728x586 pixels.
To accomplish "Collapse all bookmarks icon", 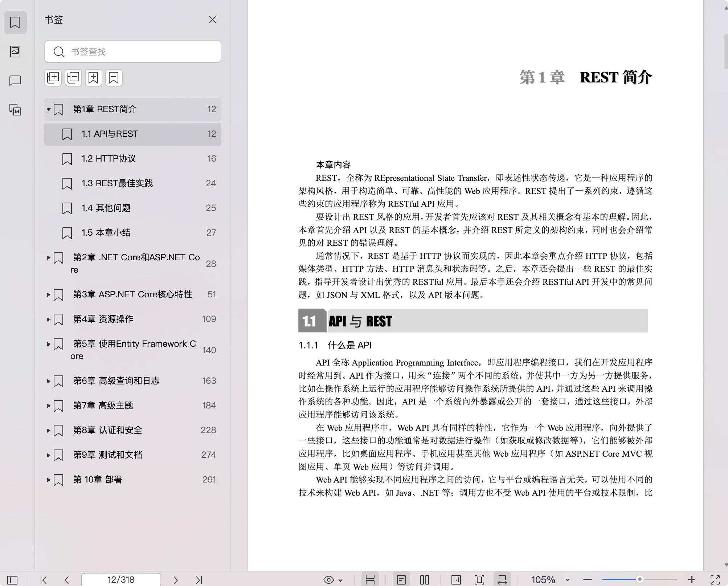I will pyautogui.click(x=73, y=78).
